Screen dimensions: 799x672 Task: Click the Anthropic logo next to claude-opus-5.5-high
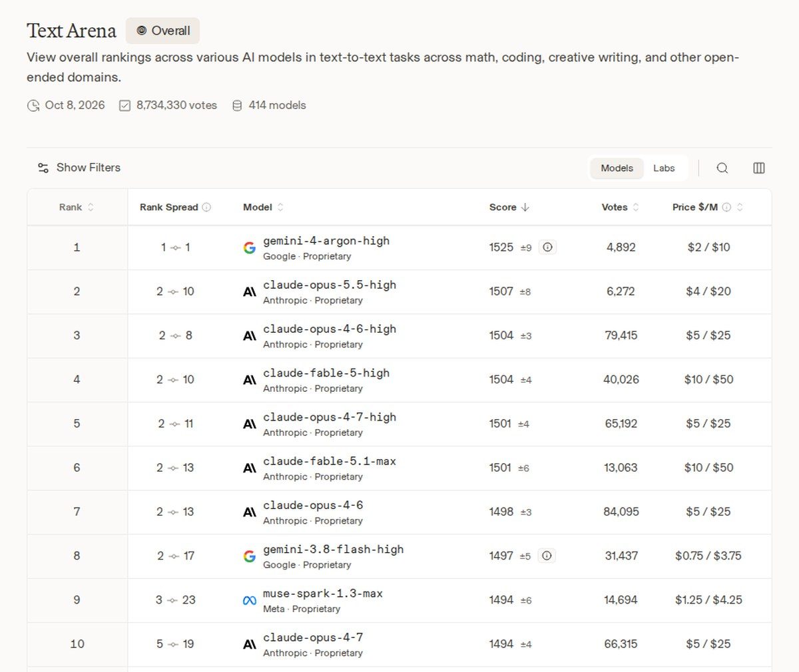point(250,291)
